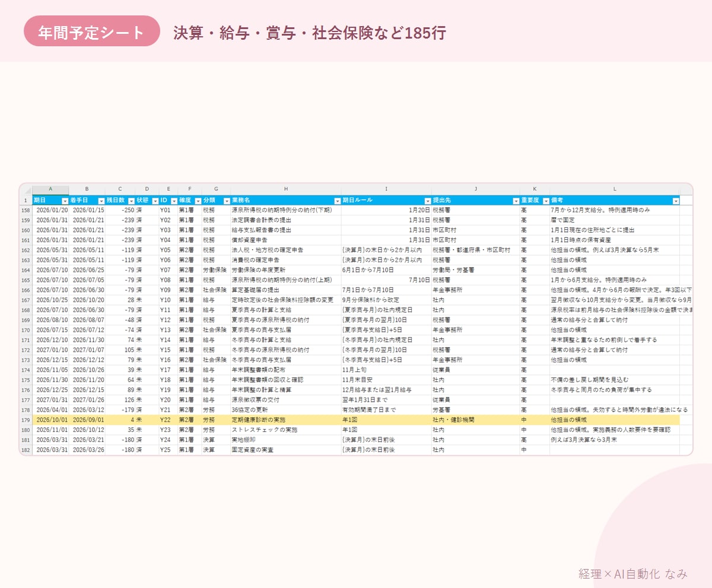The height and width of the screenshot is (588, 712).
Task: Select column C header
Action: 120,189
